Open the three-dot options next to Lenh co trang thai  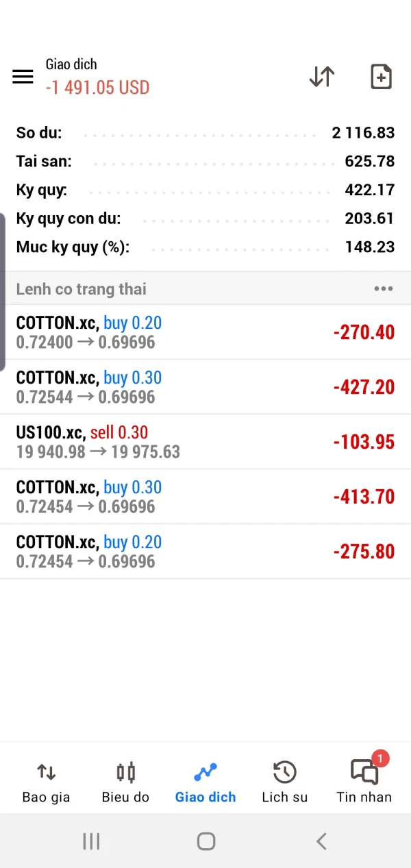tap(383, 288)
